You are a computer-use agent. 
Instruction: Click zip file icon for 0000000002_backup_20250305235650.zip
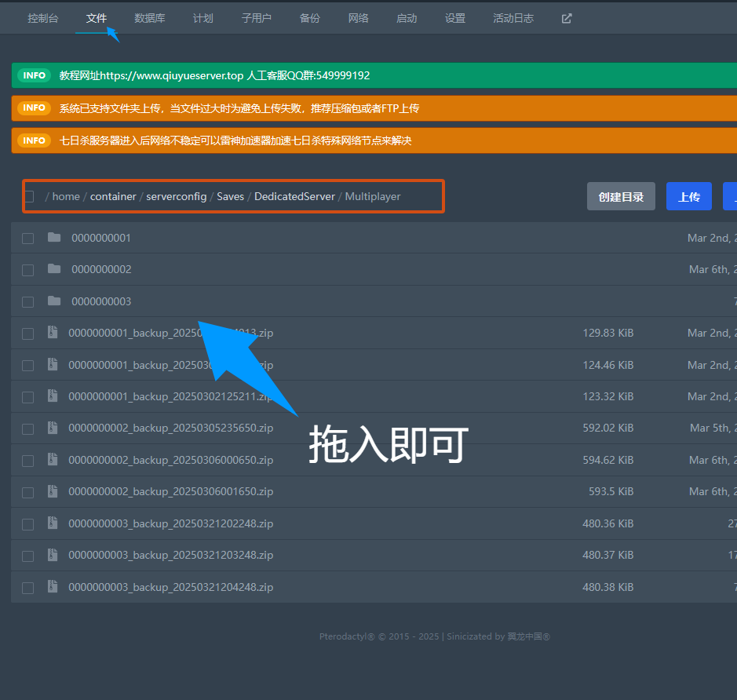pos(53,428)
